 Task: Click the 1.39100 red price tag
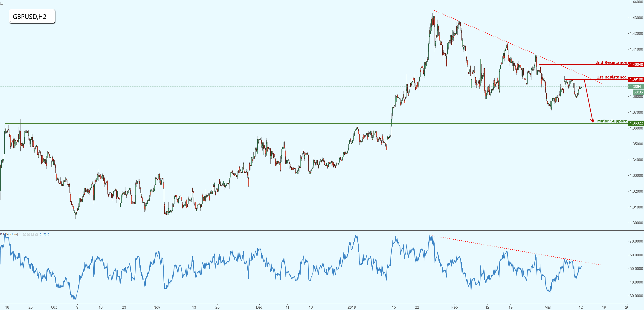[636, 79]
